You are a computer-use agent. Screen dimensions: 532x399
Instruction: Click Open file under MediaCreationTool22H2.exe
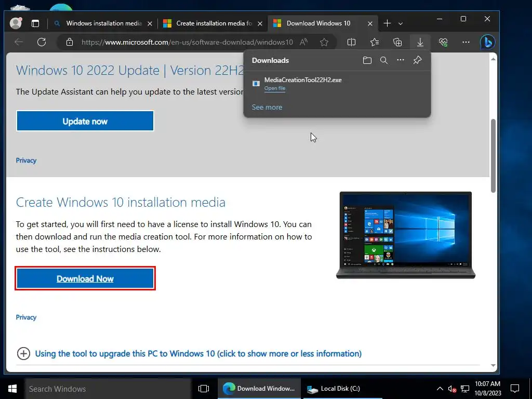coord(274,88)
